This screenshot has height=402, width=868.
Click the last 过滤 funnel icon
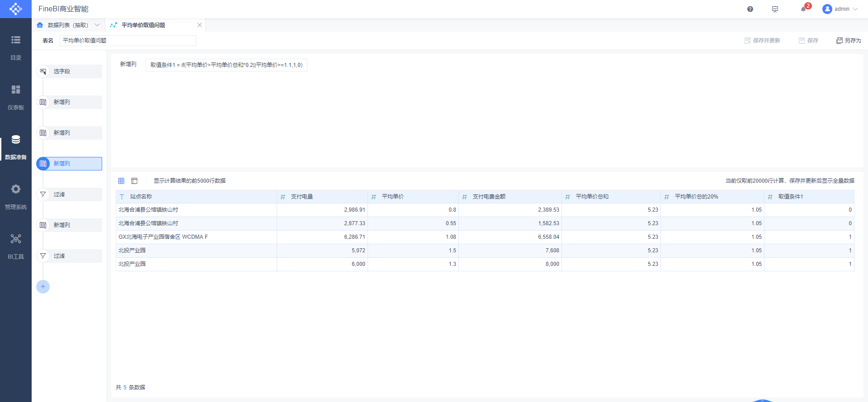tap(43, 256)
